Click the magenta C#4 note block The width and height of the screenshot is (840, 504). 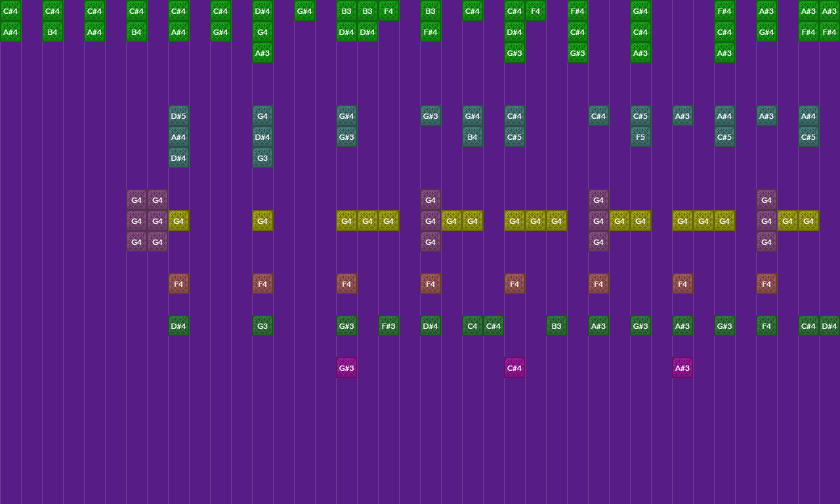tap(514, 367)
